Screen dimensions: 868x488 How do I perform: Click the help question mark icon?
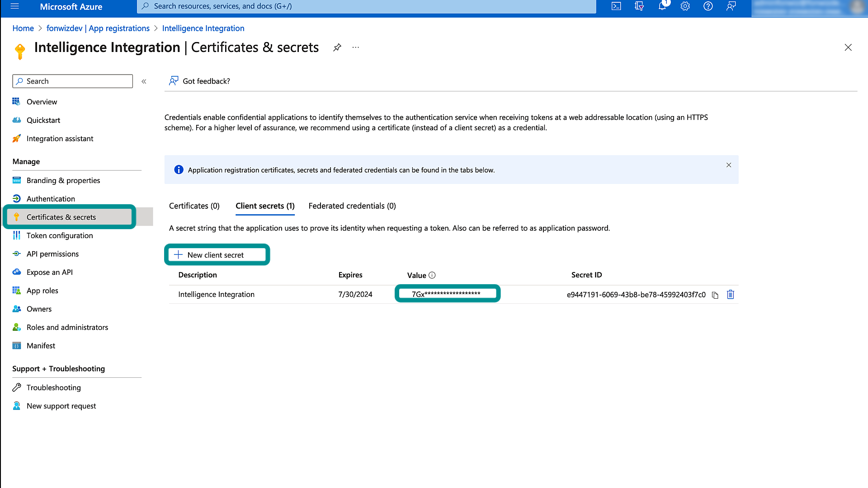tap(708, 6)
